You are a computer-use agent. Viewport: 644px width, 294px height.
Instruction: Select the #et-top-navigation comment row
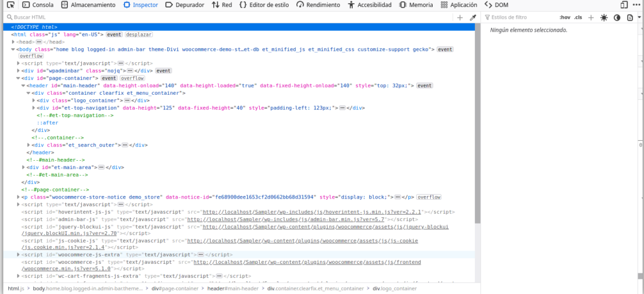tap(75, 115)
